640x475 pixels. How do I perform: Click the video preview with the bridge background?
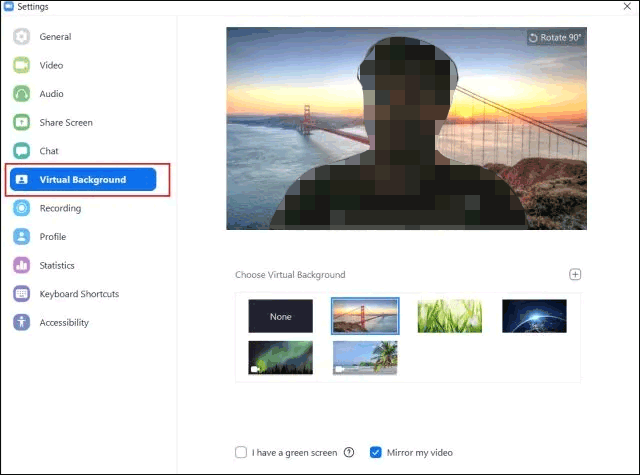click(x=407, y=128)
